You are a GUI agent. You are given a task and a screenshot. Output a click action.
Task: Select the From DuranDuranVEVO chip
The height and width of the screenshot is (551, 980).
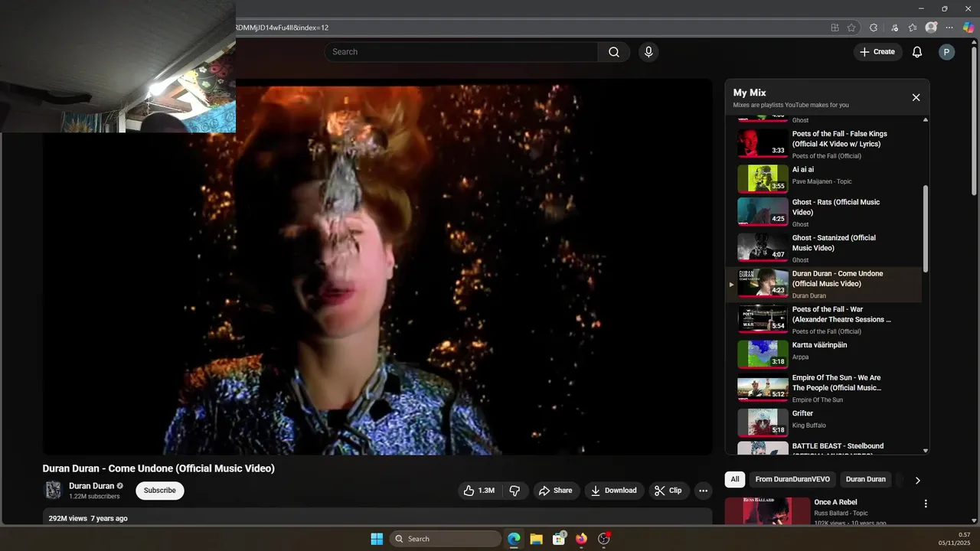coord(792,480)
